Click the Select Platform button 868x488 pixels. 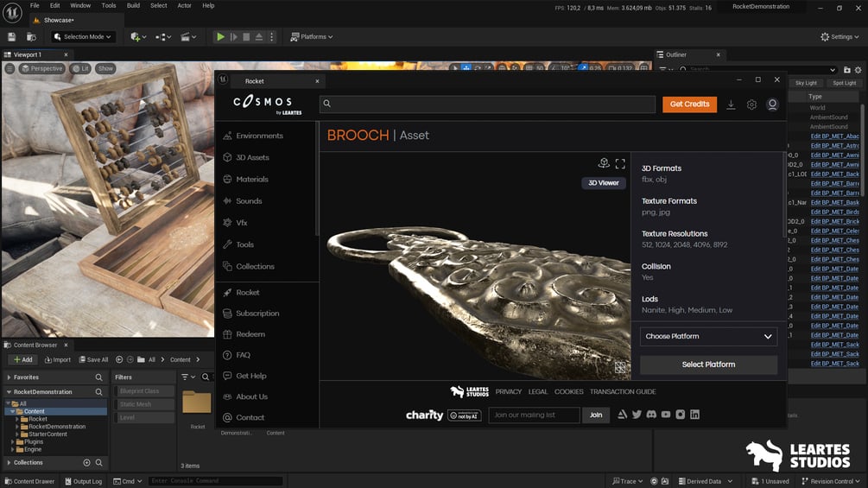pyautogui.click(x=708, y=364)
